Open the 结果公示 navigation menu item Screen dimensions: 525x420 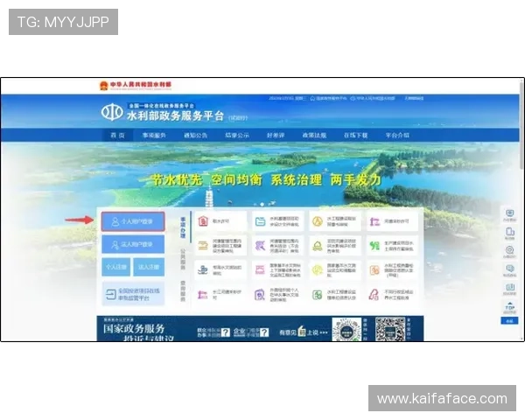(x=237, y=136)
